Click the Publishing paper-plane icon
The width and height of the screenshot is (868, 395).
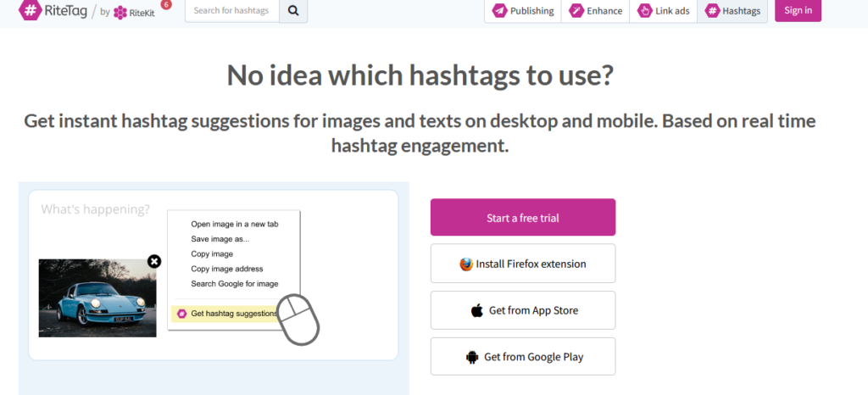click(500, 10)
